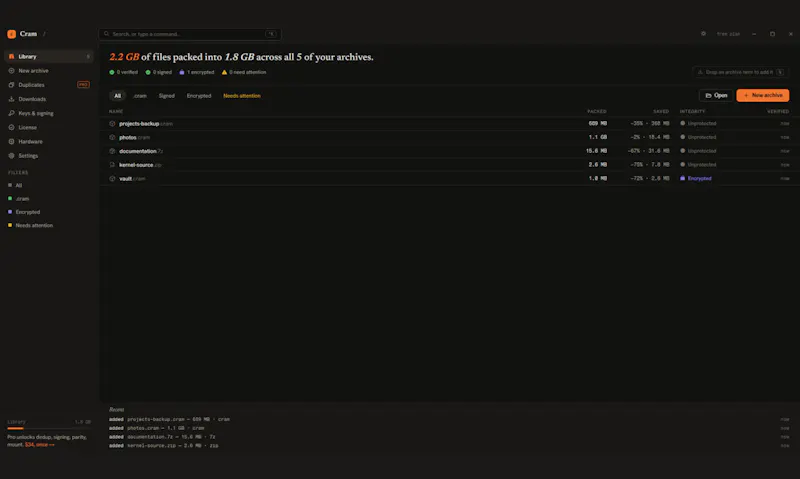Click the vault archive file icon
800x479 pixels.
(112, 179)
